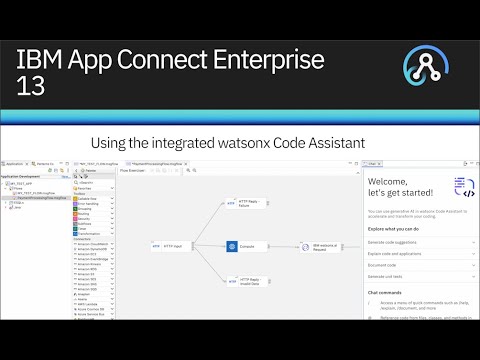The height and width of the screenshot is (360, 480).
Task: Select the blue Compute node icon
Action: point(232,246)
